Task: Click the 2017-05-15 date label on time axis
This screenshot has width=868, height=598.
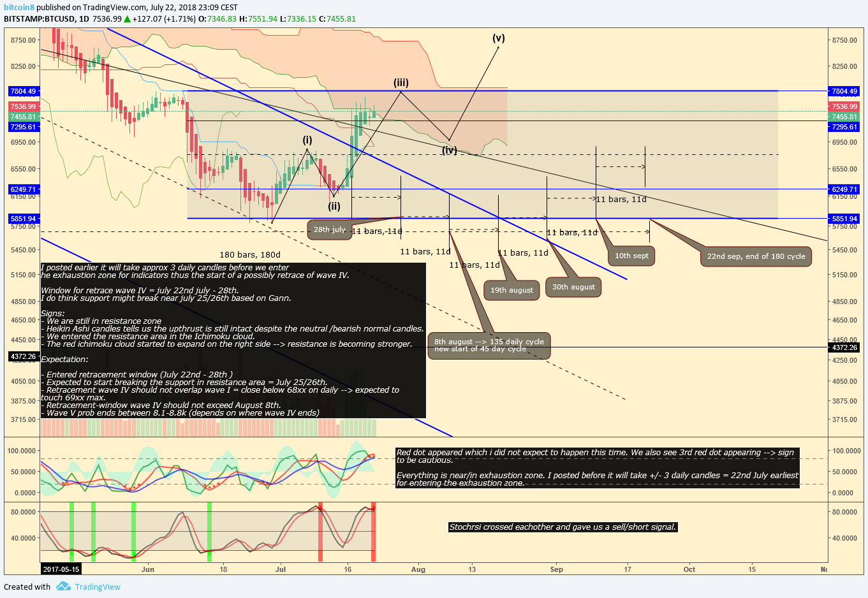Action: pyautogui.click(x=61, y=569)
